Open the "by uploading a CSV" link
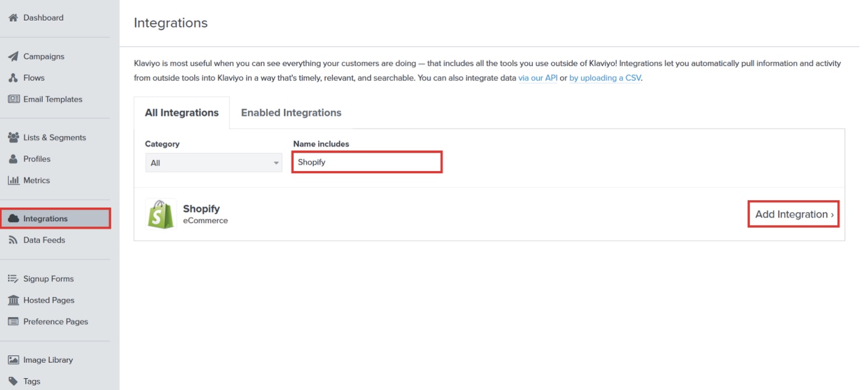 click(605, 78)
